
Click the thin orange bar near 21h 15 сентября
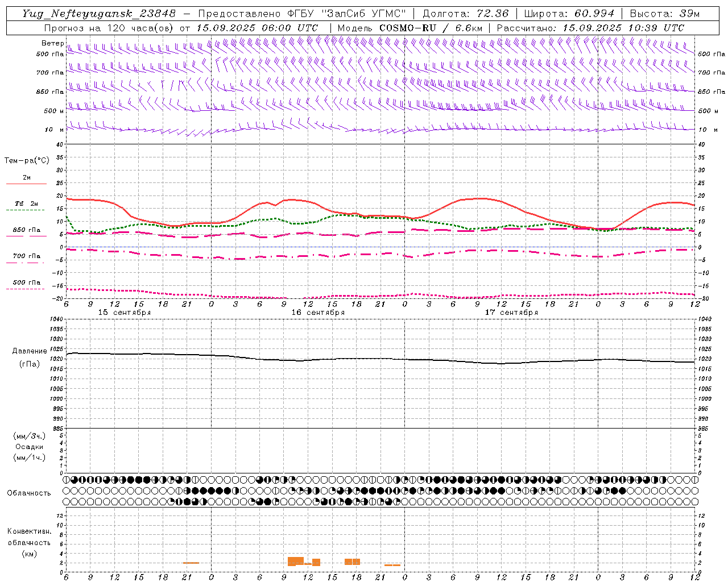[191, 563]
